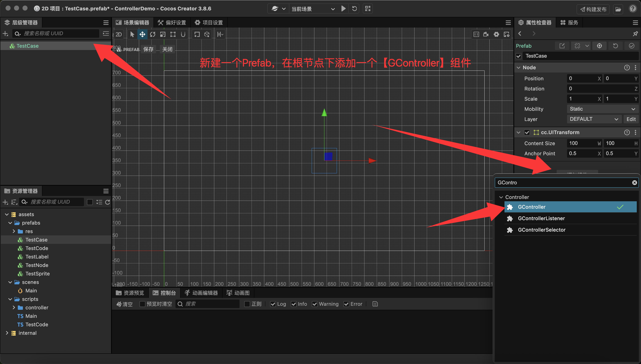The width and height of the screenshot is (641, 364).
Task: Select GControllerListener component in list
Action: tap(541, 218)
